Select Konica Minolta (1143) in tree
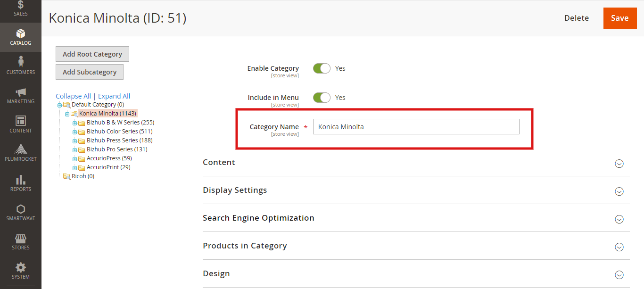This screenshot has height=289, width=644. click(x=108, y=114)
